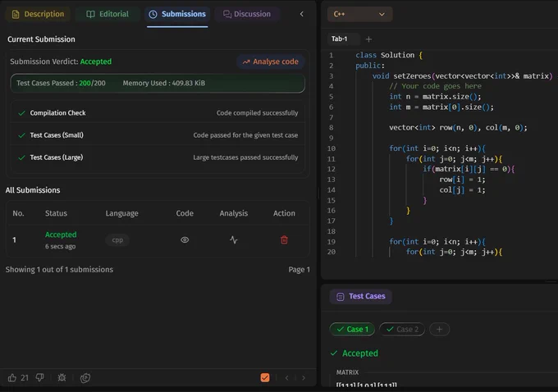Click the Language column header
The height and width of the screenshot is (392, 558).
pos(121,213)
